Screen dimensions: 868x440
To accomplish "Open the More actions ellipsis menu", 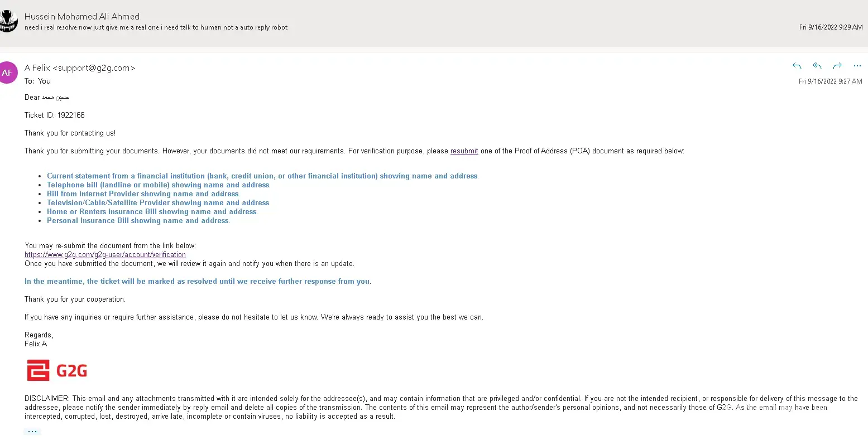I will click(857, 66).
